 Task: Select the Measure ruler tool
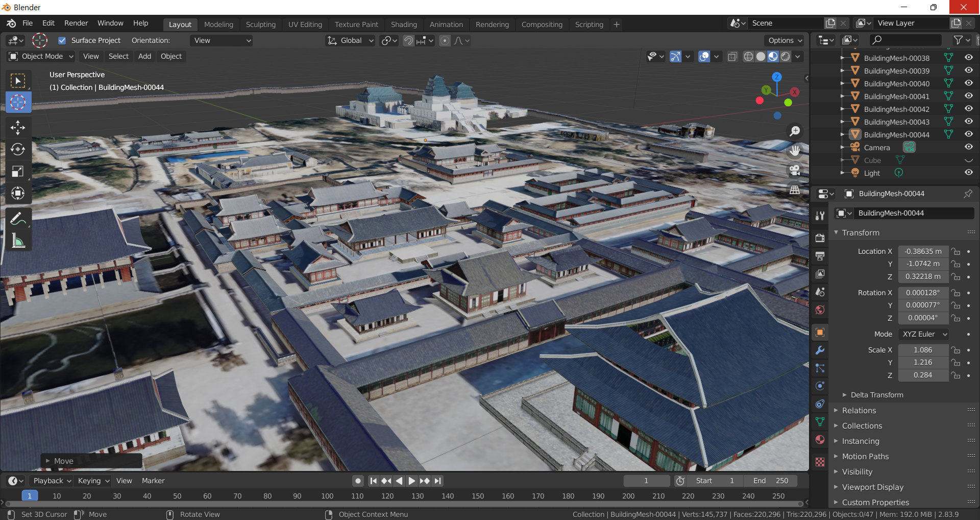18,241
